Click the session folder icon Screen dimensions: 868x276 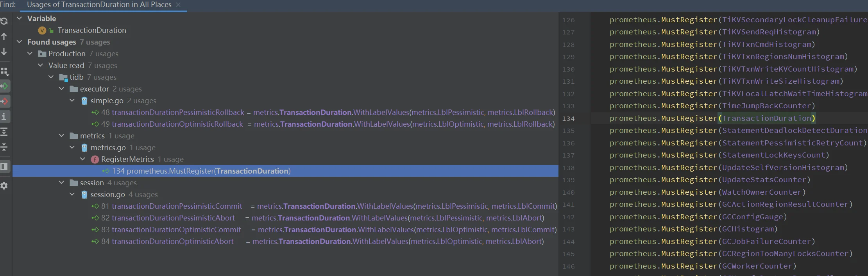point(74,183)
